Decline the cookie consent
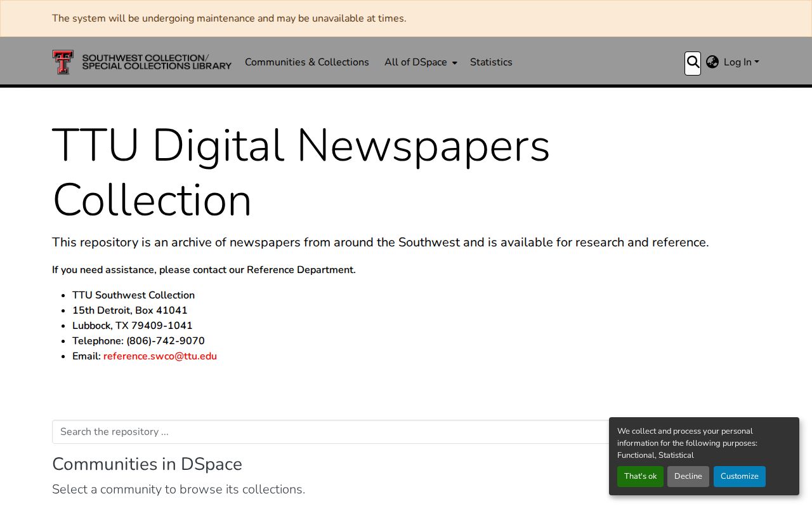The width and height of the screenshot is (812, 508). [x=688, y=476]
